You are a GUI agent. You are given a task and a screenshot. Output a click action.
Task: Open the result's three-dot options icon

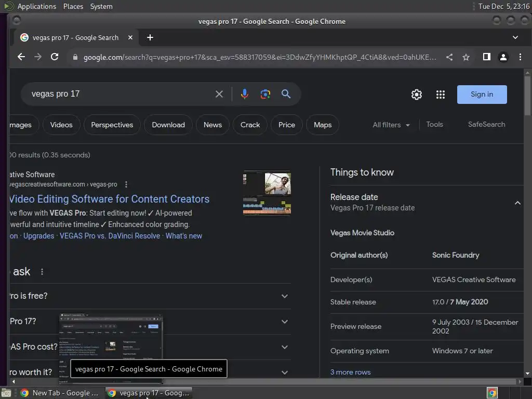click(x=126, y=184)
